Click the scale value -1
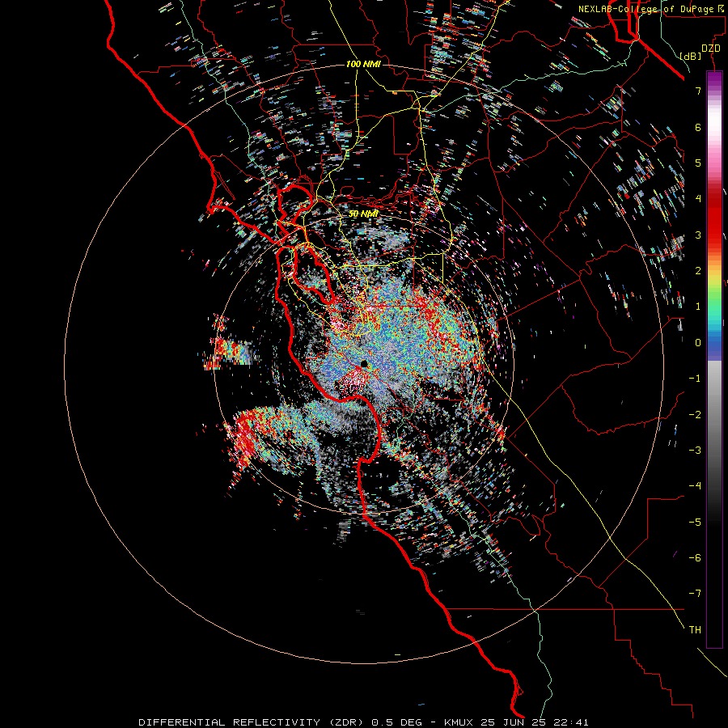Screen dimensions: 728x728 (695, 379)
